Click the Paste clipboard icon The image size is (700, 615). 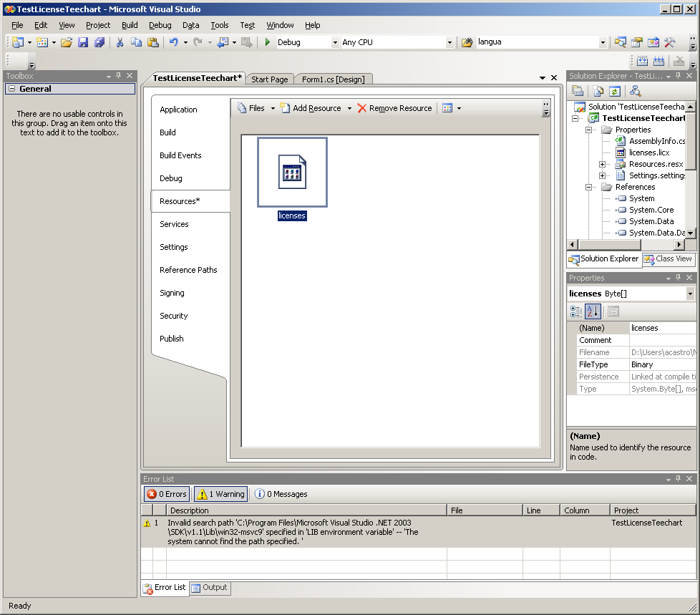[x=152, y=42]
